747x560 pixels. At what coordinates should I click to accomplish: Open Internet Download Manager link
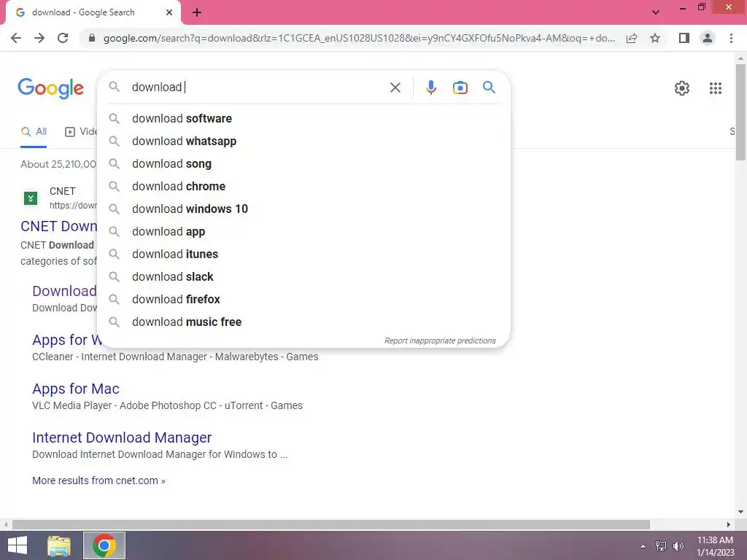[122, 437]
